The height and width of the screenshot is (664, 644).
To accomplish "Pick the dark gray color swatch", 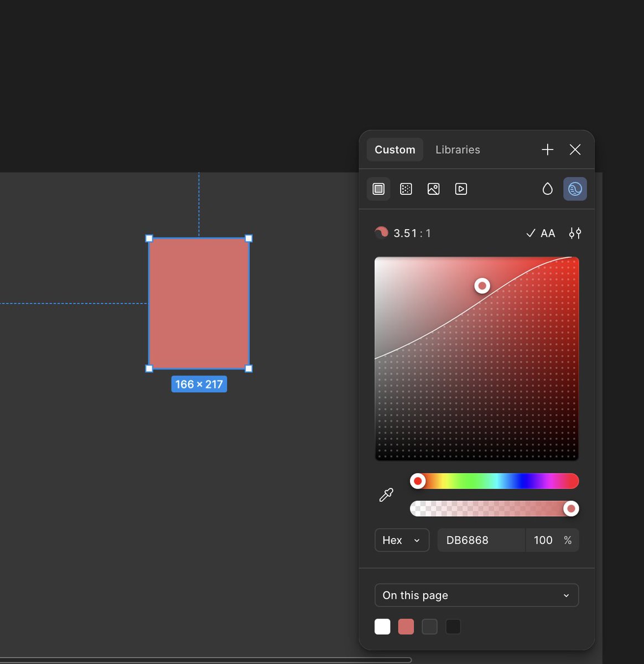I will point(429,626).
